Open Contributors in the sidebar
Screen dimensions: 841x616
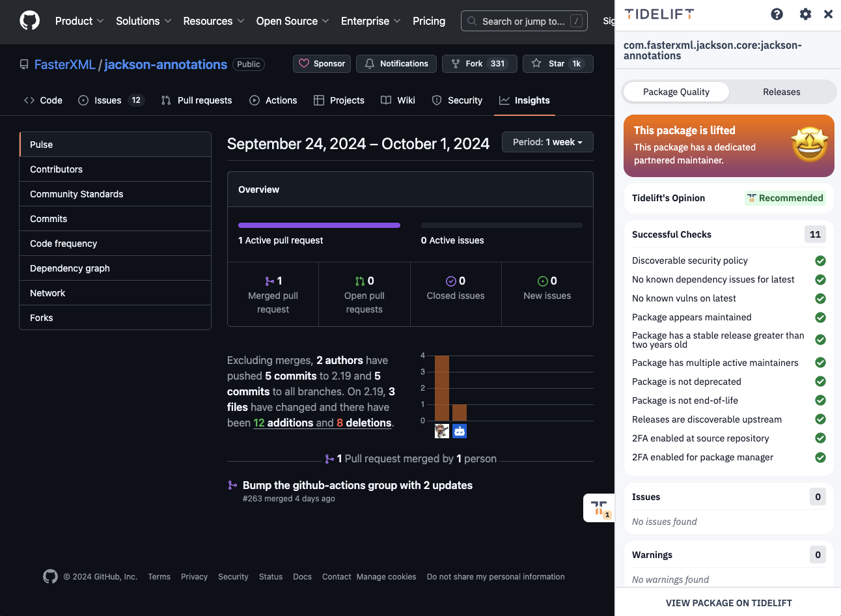(115, 169)
